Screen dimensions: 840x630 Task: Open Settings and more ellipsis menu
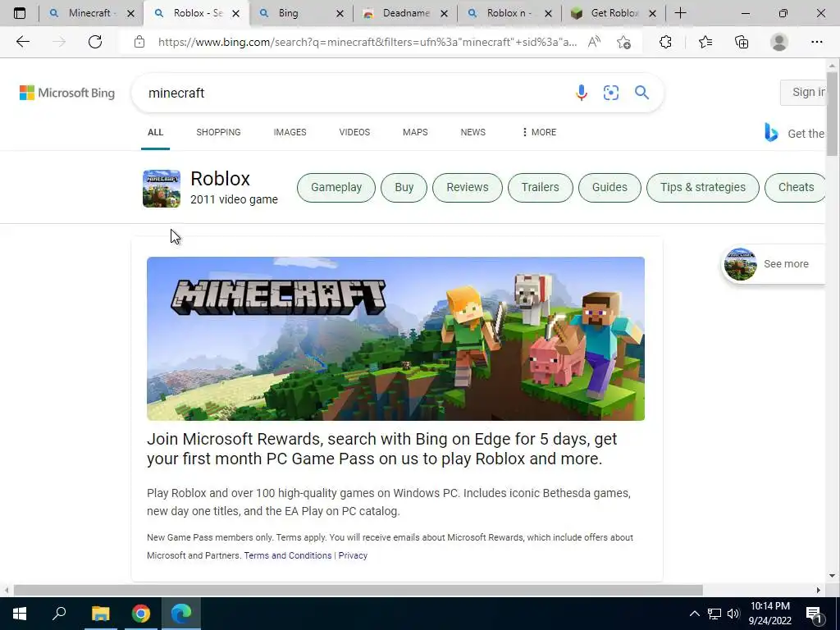(x=816, y=42)
